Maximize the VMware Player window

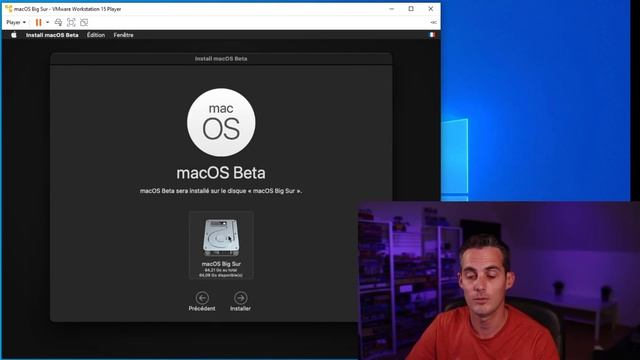(411, 9)
